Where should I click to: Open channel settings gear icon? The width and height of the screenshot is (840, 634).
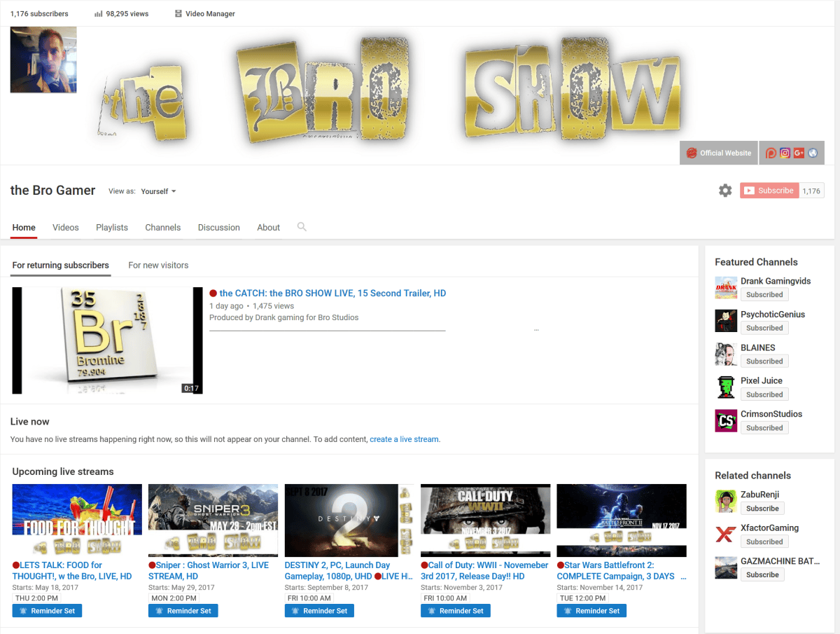(x=725, y=191)
